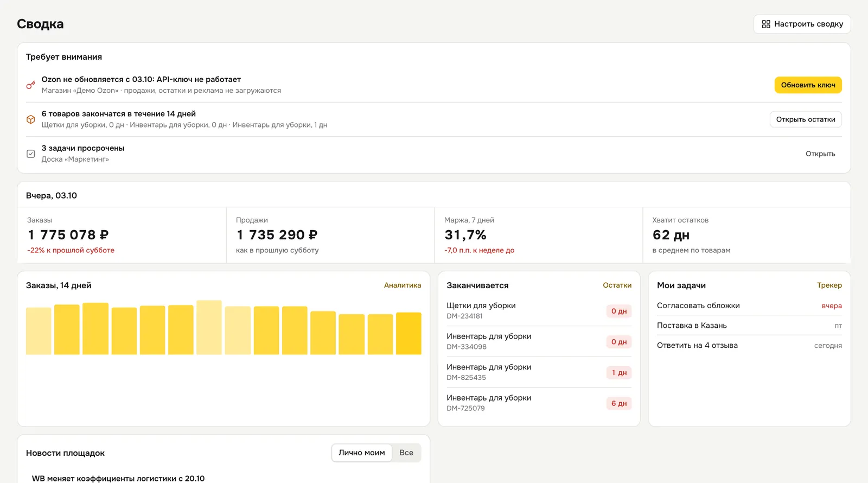The height and width of the screenshot is (483, 868).
Task: Click the Ozon не обновляется alert title
Action: [141, 79]
